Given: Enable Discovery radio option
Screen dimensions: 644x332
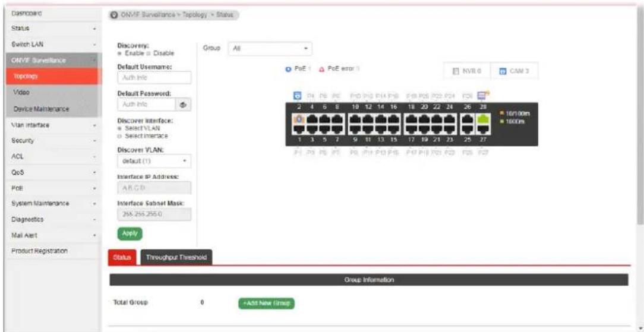Looking at the screenshot, I should pos(120,53).
